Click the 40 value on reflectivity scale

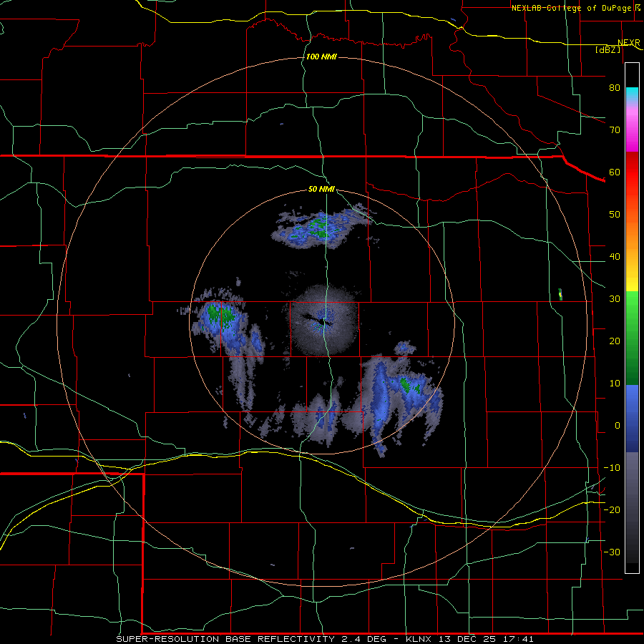tap(615, 257)
